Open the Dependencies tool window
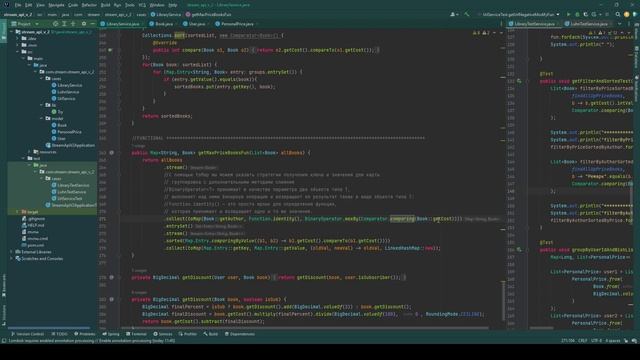The height and width of the screenshot is (360, 640). pyautogui.click(x=240, y=334)
